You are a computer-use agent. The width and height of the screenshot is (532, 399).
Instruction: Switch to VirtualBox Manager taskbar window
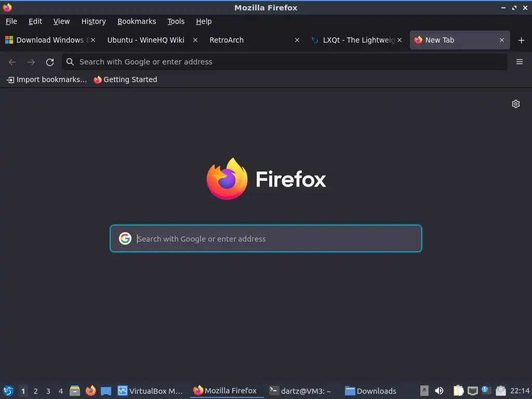(151, 391)
